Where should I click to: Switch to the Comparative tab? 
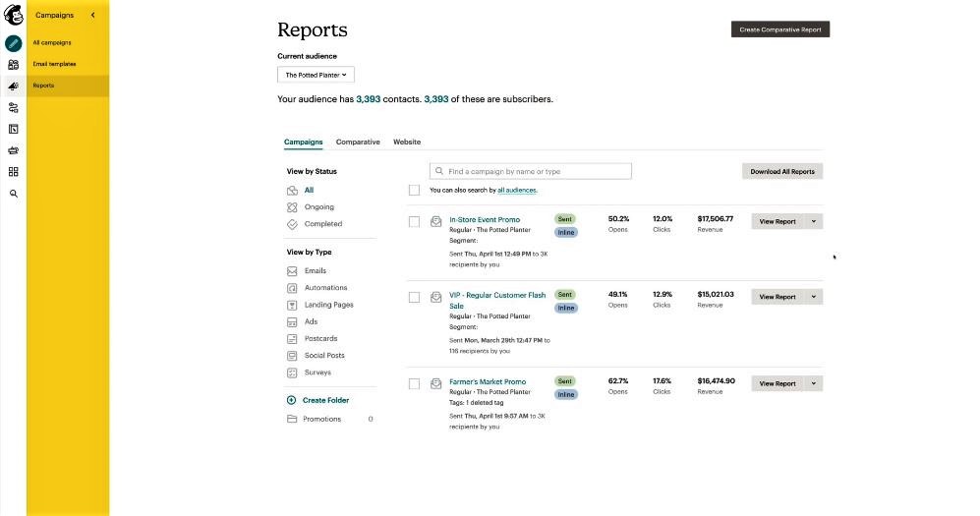tap(358, 142)
